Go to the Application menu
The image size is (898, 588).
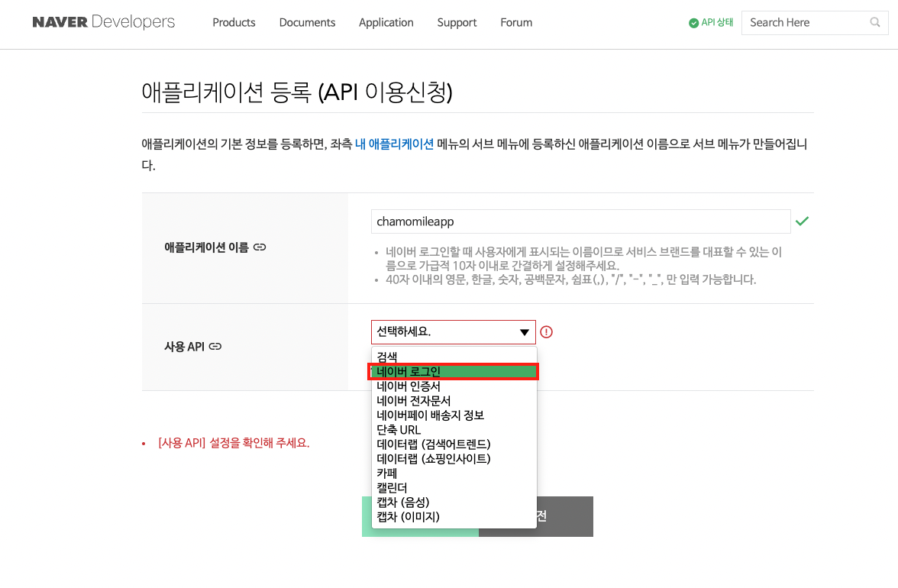pyautogui.click(x=386, y=22)
